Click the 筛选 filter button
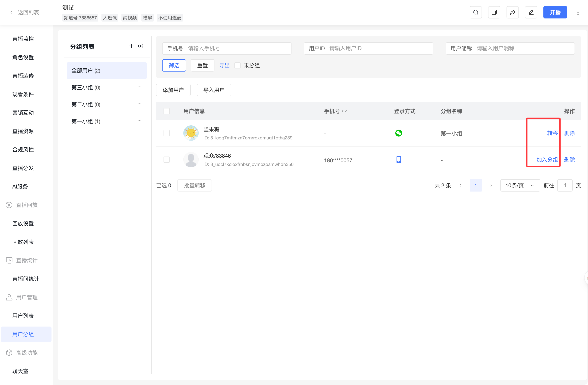The image size is (588, 385). tap(174, 65)
